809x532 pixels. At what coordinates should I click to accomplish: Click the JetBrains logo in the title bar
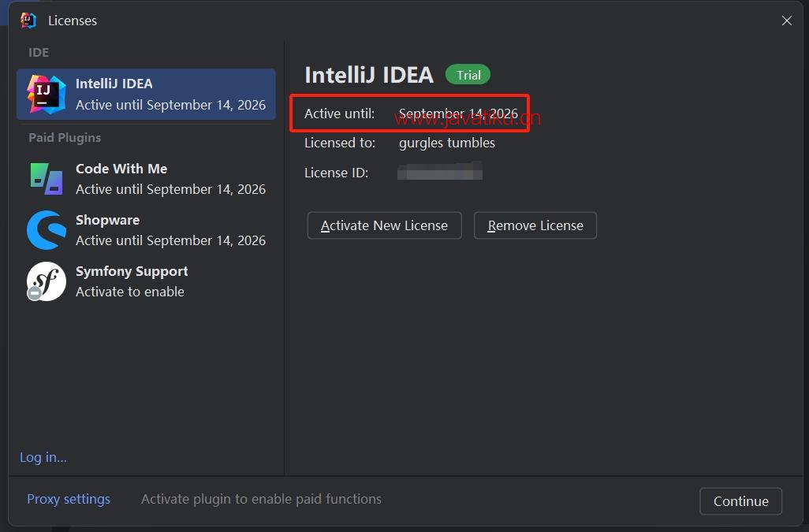click(x=28, y=20)
